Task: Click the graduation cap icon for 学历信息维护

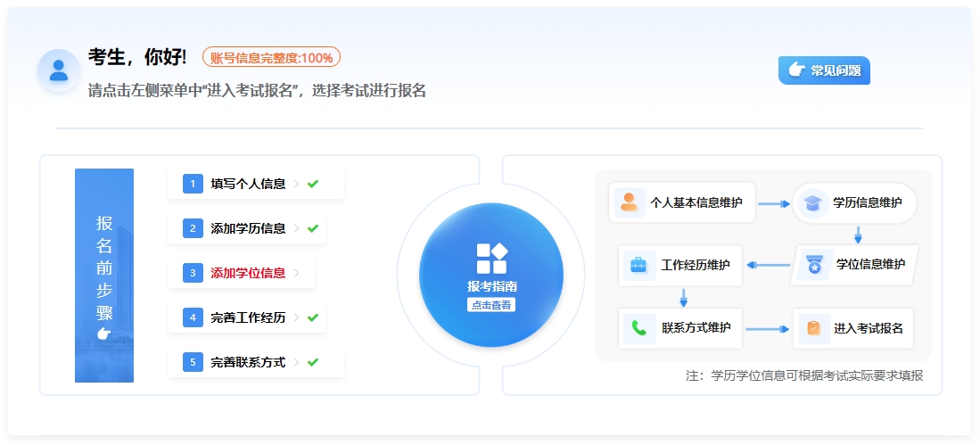Action: click(812, 202)
